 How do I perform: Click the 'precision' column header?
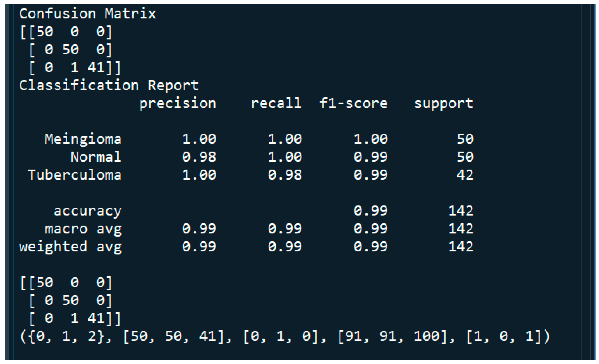point(178,104)
